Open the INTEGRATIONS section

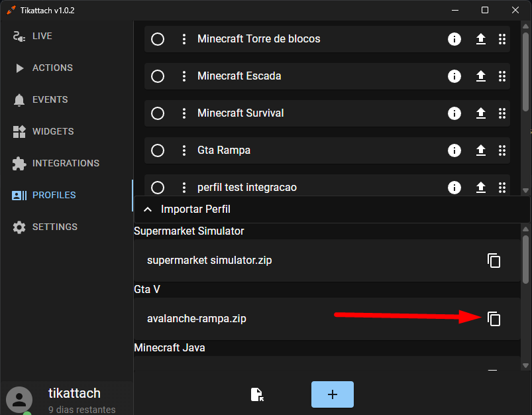(66, 163)
